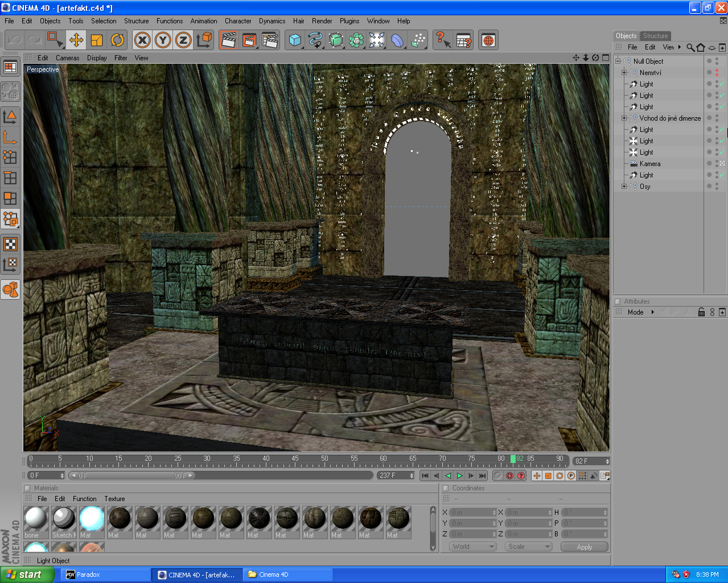Select the Scale tool

tap(97, 40)
